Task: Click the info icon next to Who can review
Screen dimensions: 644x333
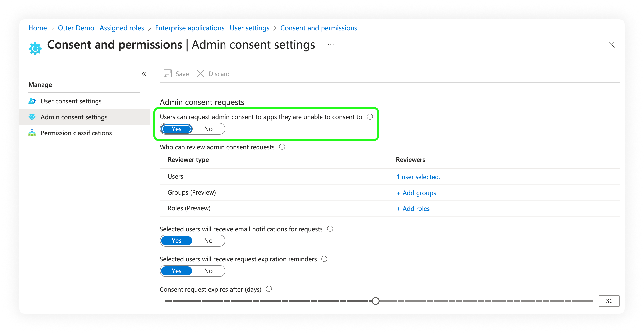Action: [282, 147]
